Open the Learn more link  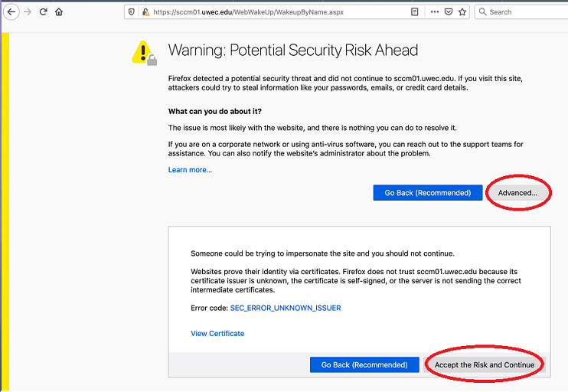click(190, 169)
